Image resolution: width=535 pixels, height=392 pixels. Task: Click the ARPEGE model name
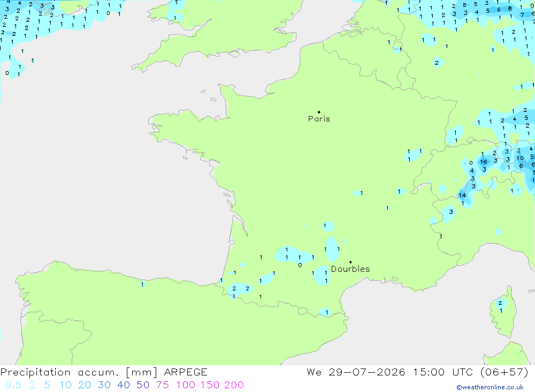186,372
